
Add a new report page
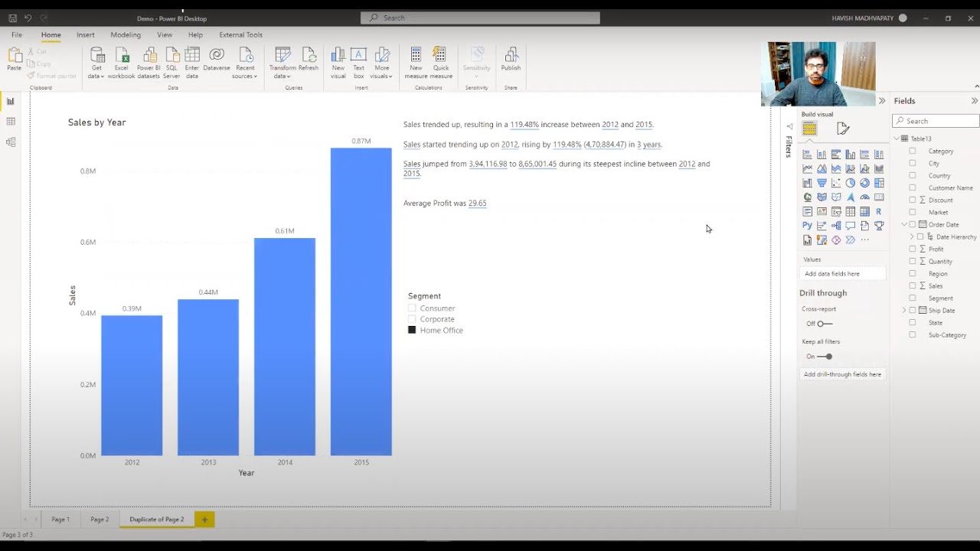coord(204,520)
